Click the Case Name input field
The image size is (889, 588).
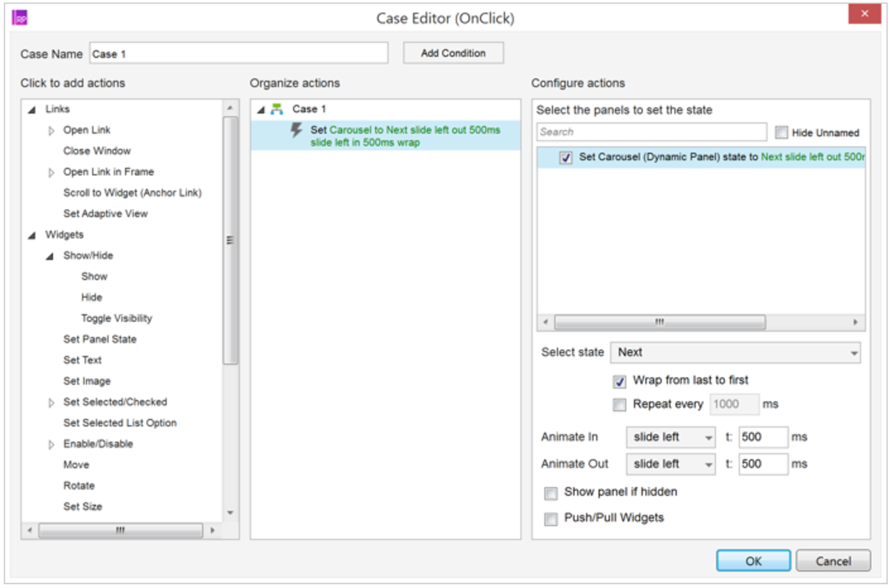click(239, 54)
